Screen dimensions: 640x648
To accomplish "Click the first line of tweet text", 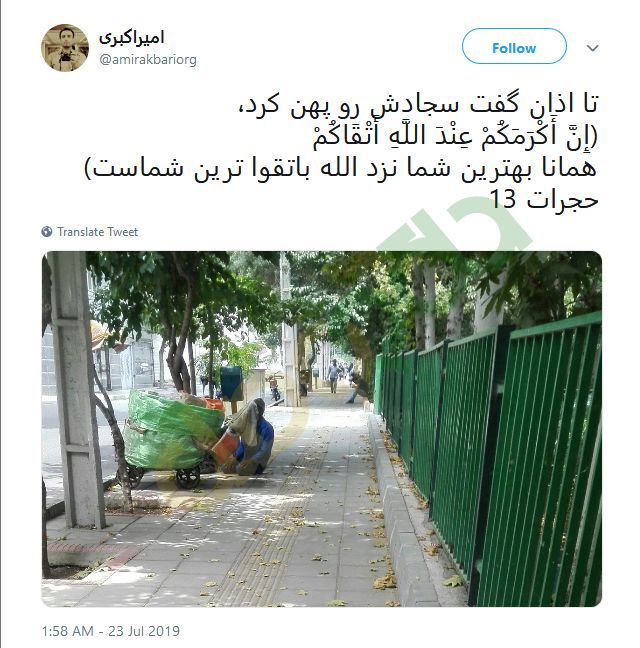I will [x=418, y=104].
